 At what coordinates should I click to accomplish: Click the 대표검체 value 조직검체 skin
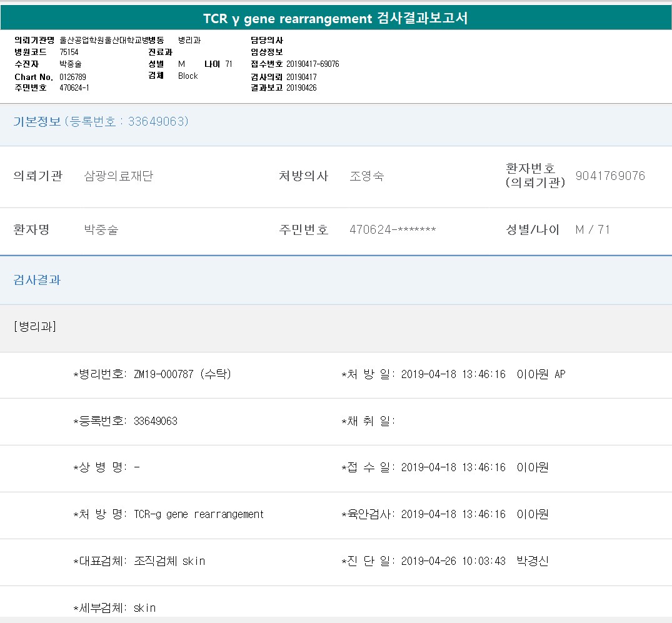(169, 561)
